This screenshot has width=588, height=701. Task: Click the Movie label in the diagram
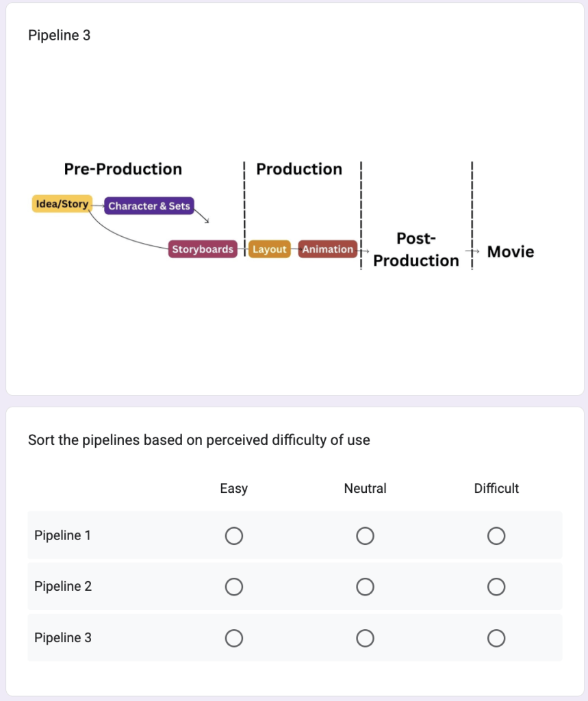click(x=511, y=252)
